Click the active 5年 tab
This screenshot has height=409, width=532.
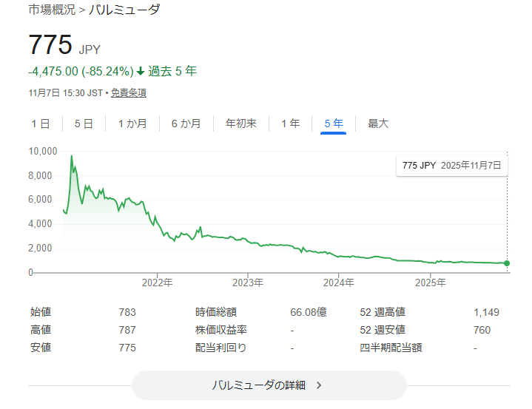click(334, 124)
